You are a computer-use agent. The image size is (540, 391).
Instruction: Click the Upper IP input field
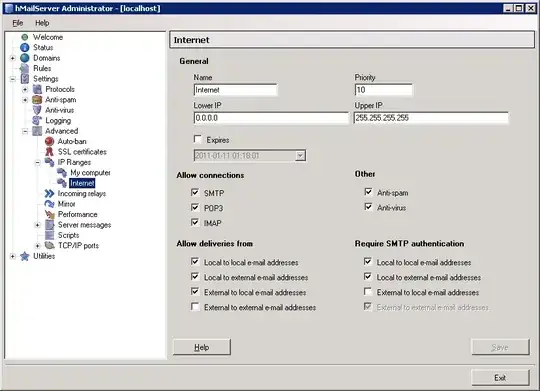[x=431, y=118]
